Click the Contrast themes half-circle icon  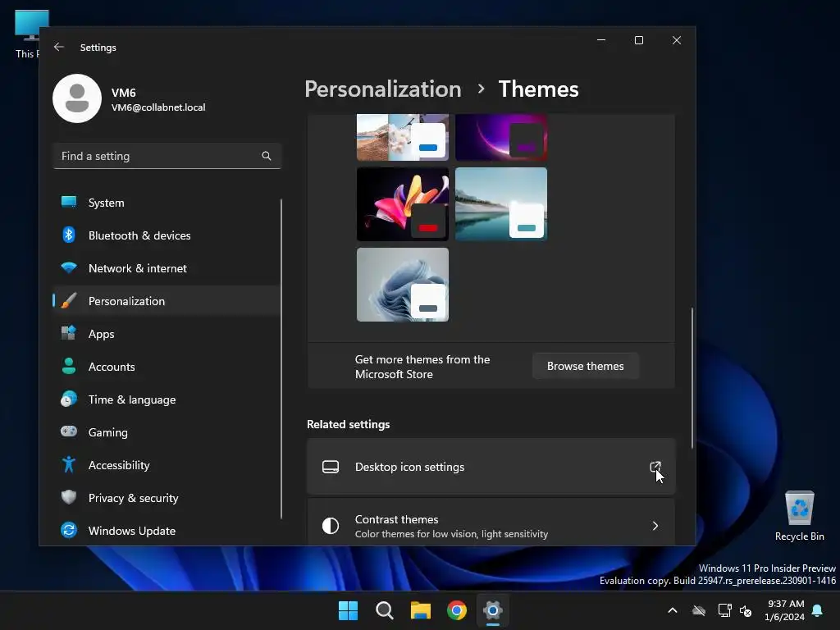tap(331, 526)
